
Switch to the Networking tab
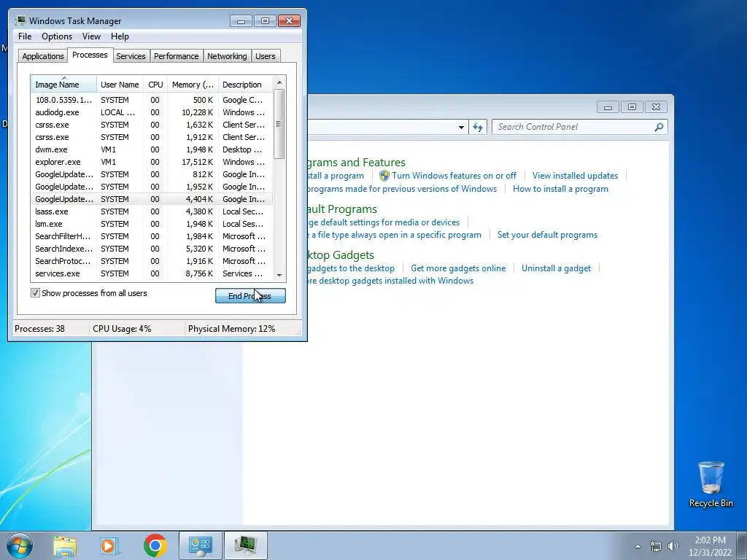tap(227, 56)
